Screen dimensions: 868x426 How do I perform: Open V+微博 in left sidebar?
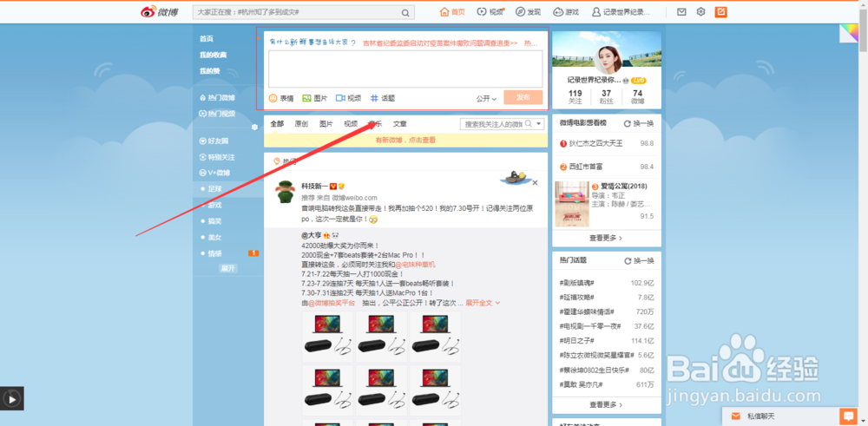[x=214, y=173]
